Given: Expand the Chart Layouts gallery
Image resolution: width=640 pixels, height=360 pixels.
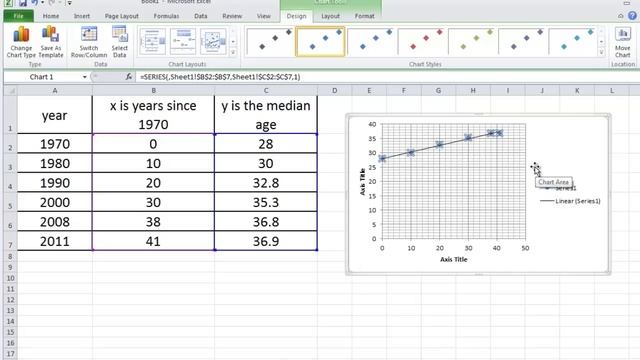Looking at the screenshot, I should (x=233, y=53).
